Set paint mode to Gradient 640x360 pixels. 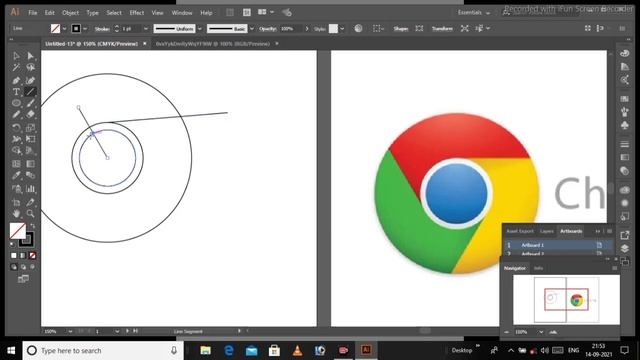(x=23, y=256)
